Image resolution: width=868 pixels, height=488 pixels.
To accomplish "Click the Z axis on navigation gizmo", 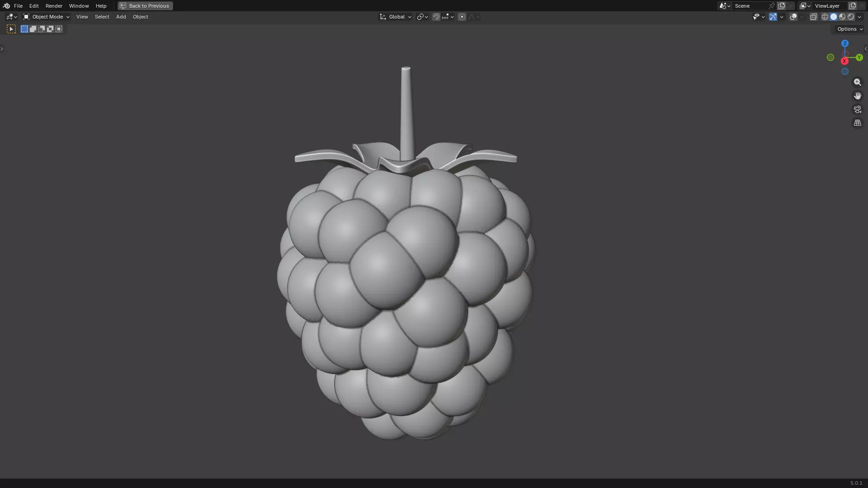I will 845,43.
